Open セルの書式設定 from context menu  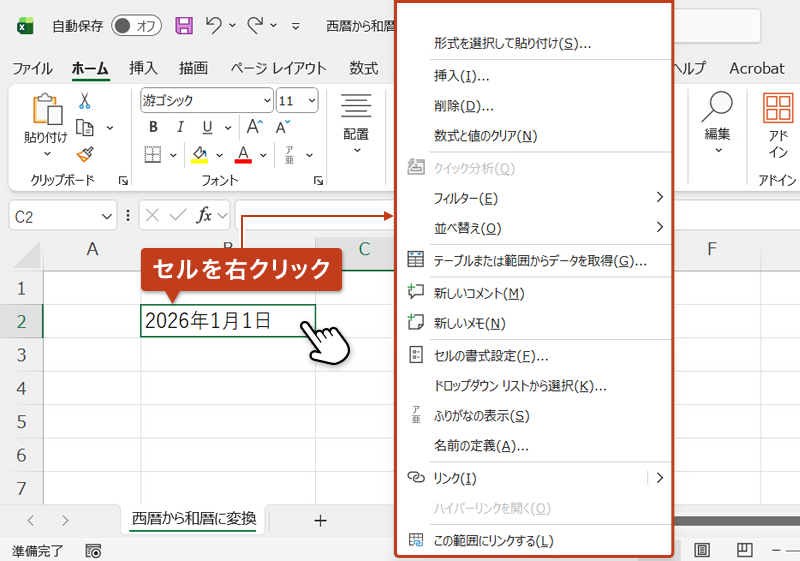point(533,356)
